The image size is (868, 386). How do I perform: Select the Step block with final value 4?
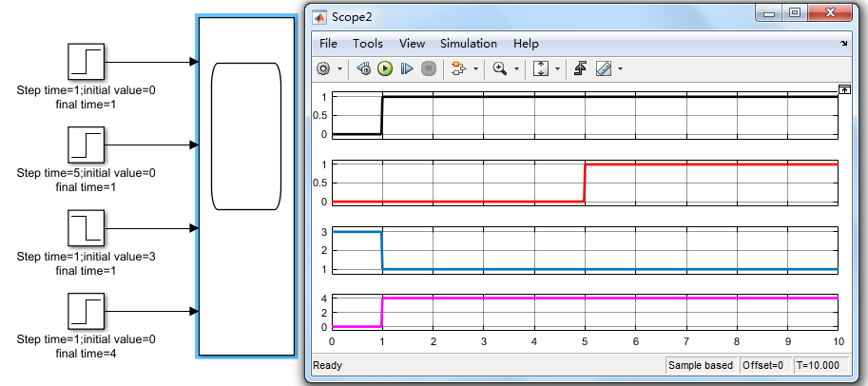point(86,311)
